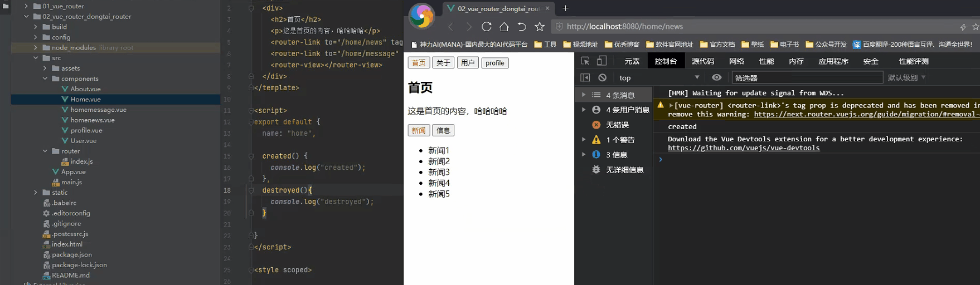Click the 关于 button on page
Viewport: 980px width, 285px height.
443,63
